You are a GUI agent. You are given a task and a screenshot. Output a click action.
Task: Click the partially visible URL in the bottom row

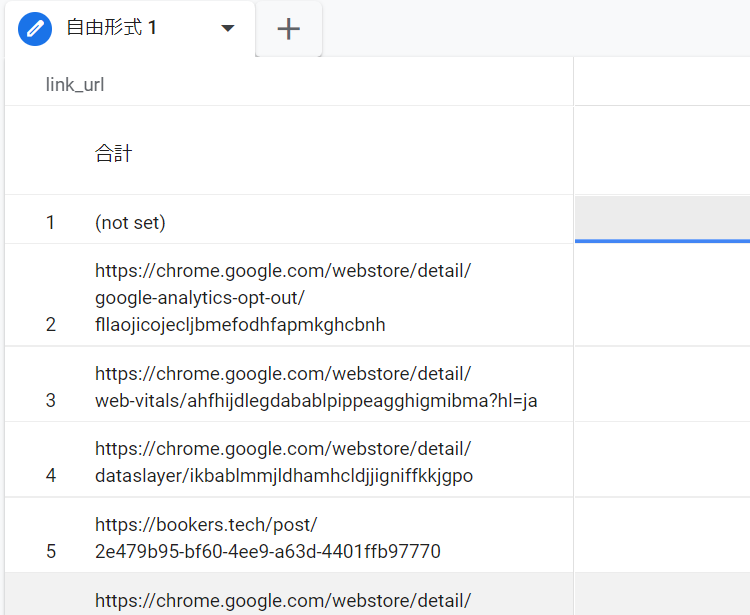coord(282,600)
